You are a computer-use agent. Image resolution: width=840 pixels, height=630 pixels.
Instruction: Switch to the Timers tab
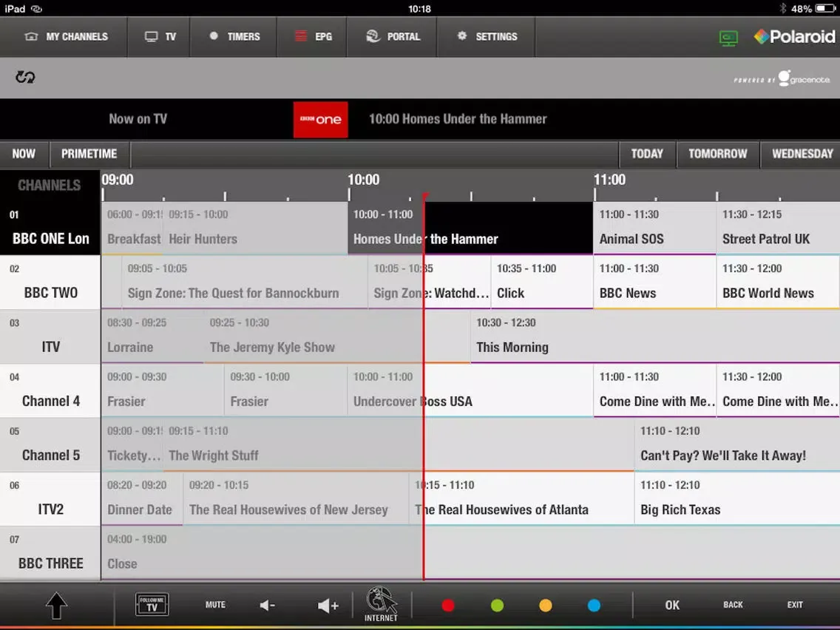tap(234, 36)
